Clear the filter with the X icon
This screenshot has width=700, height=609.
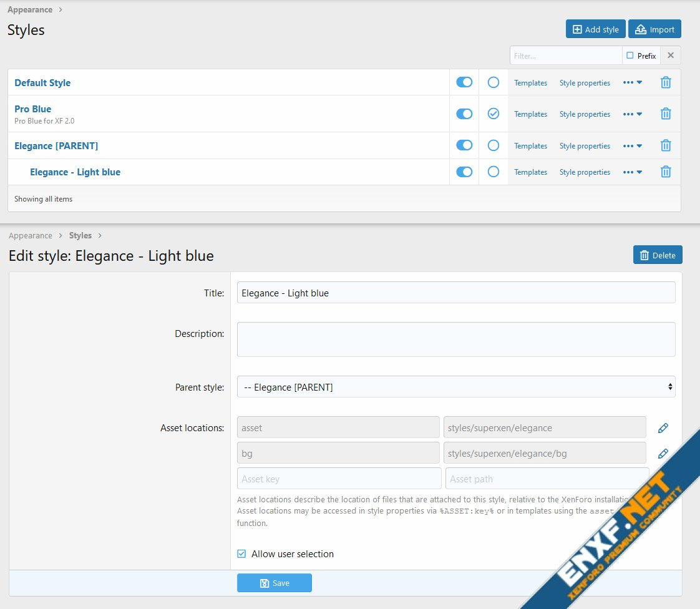click(671, 56)
